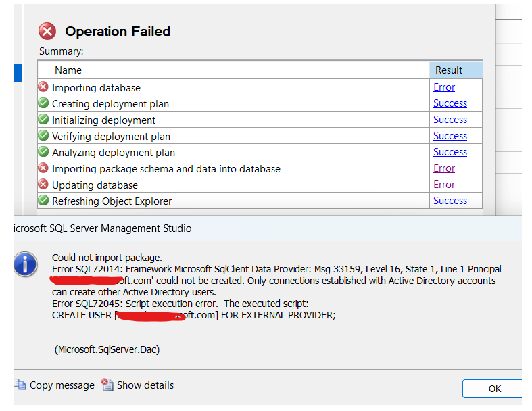Click error icon beside Importing package schema
Image resolution: width=532 pixels, height=411 pixels.
point(43,168)
